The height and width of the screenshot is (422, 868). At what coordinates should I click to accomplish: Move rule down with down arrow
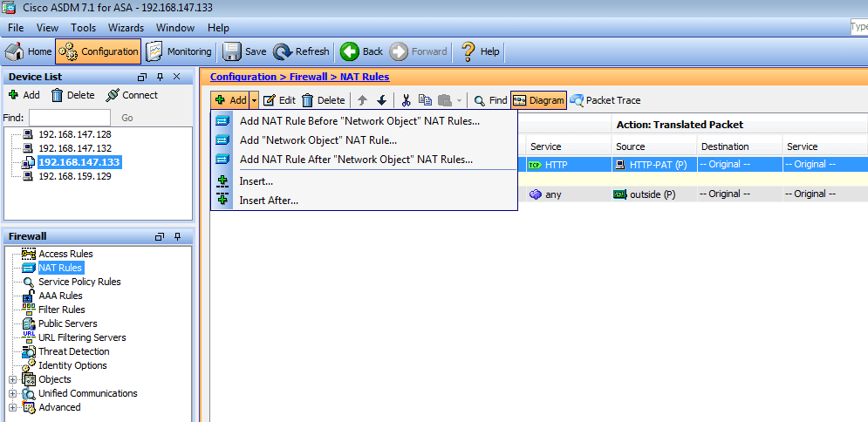pos(381,100)
